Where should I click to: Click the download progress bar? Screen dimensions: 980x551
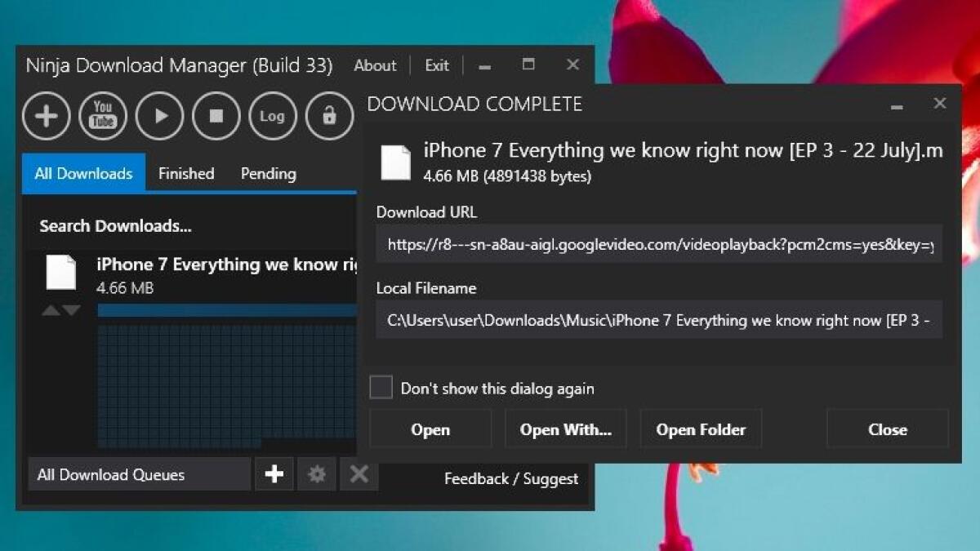227,310
